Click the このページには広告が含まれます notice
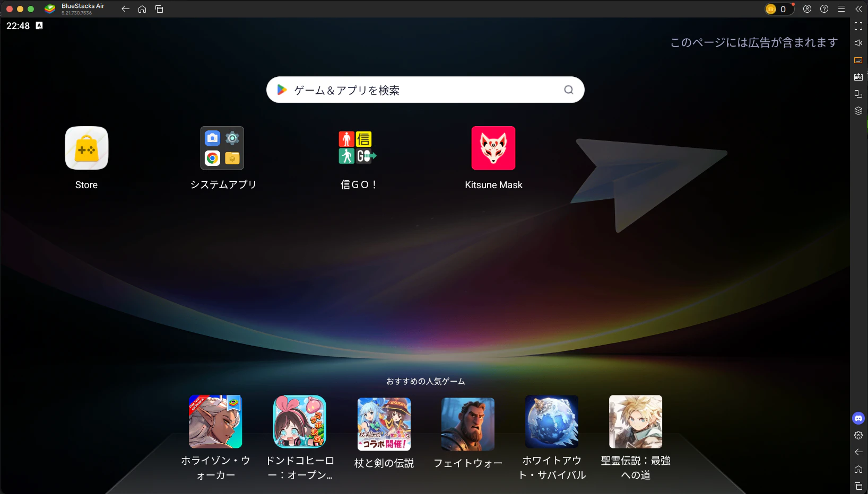The image size is (868, 494). click(x=754, y=42)
